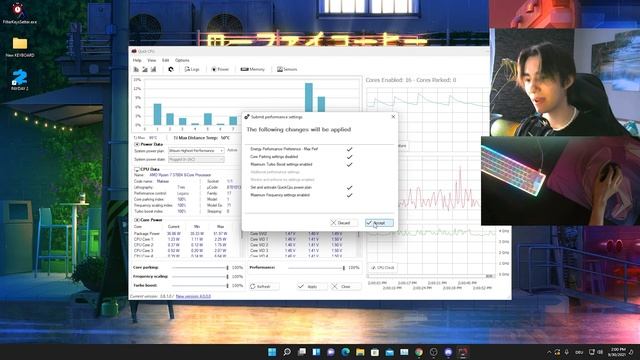Select 'Core Parking settings disabled' row
Image resolution: width=640 pixels, height=360 pixels.
tap(301, 157)
